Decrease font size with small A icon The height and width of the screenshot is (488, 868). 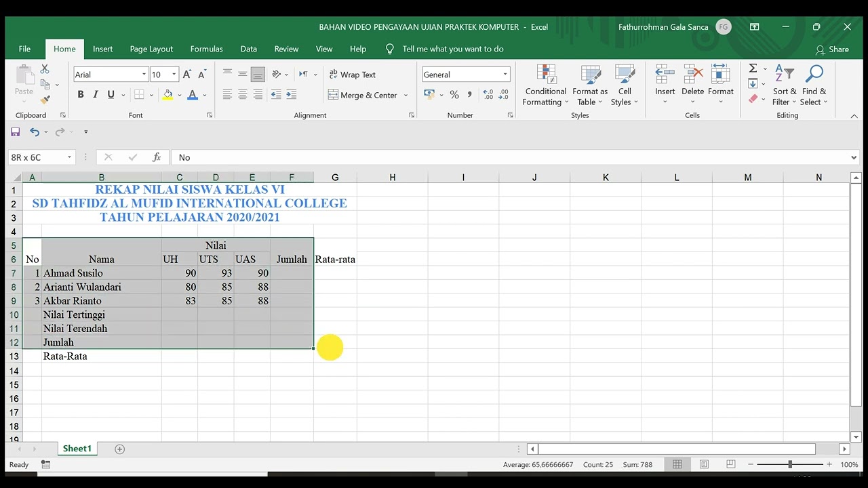pyautogui.click(x=203, y=75)
